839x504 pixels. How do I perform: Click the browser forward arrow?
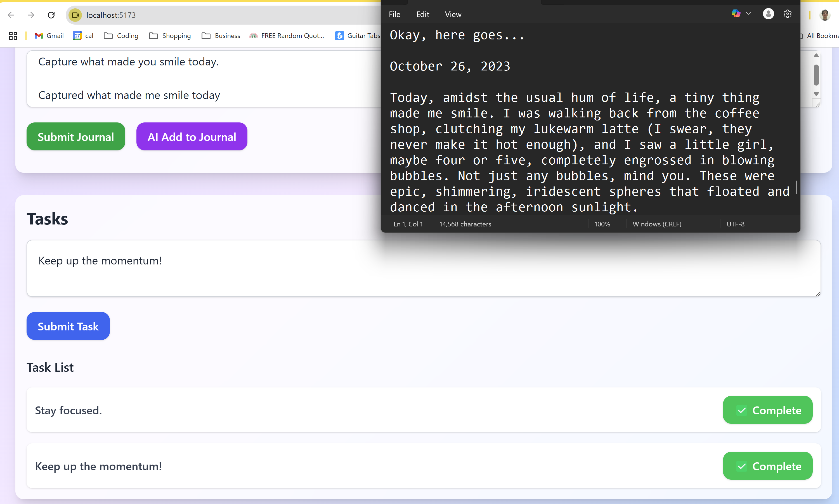(31, 15)
